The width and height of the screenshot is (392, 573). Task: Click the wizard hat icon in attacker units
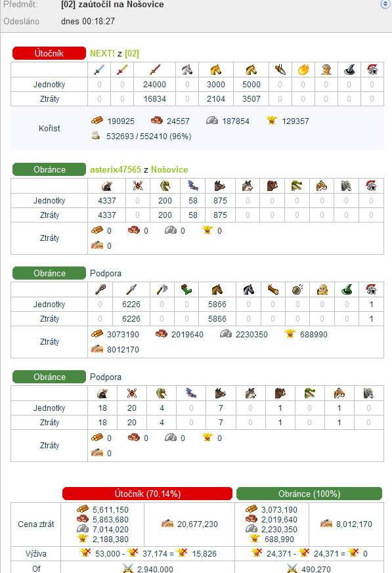pos(349,70)
